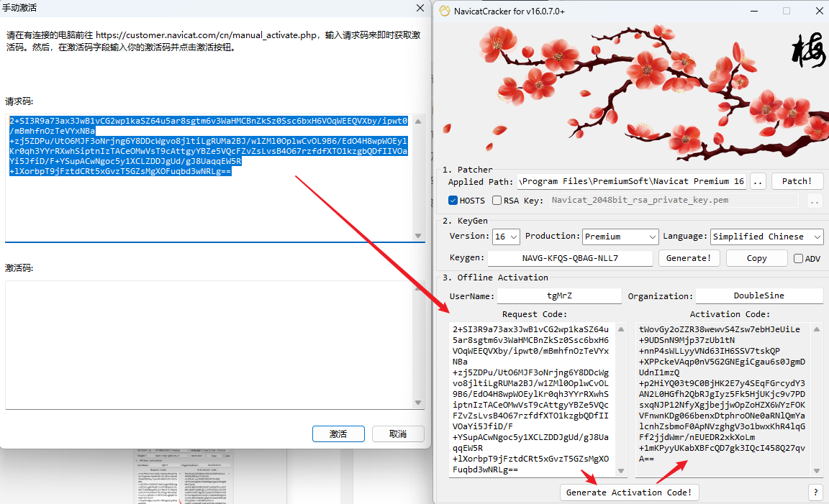Image resolution: width=829 pixels, height=504 pixels.
Task: Open the help question mark button
Action: (815, 492)
